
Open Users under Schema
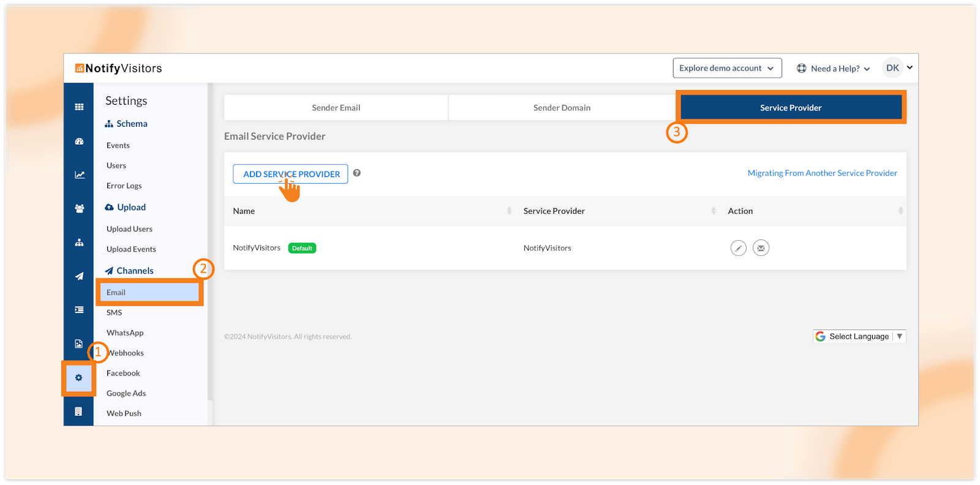coord(116,165)
